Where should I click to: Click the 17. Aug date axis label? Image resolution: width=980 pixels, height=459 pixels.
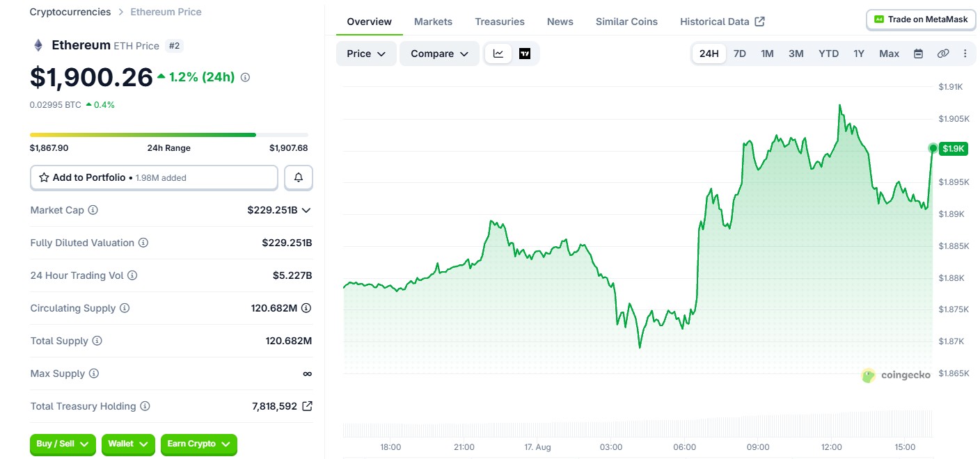click(537, 447)
